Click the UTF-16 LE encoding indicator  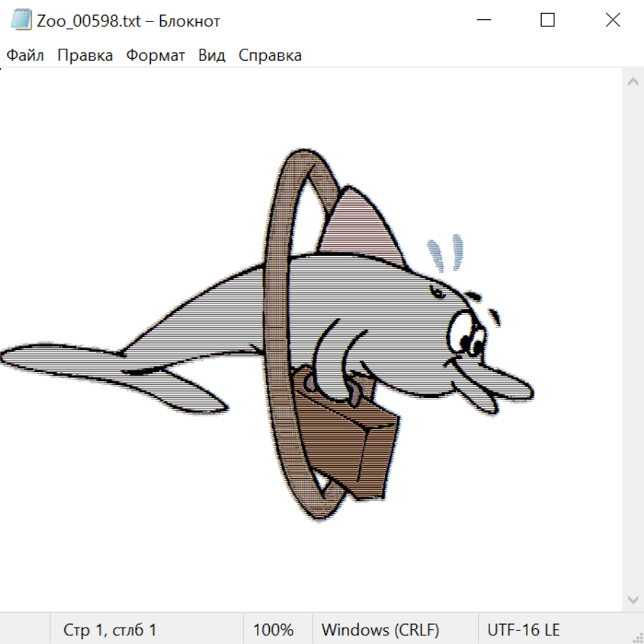pos(523,630)
